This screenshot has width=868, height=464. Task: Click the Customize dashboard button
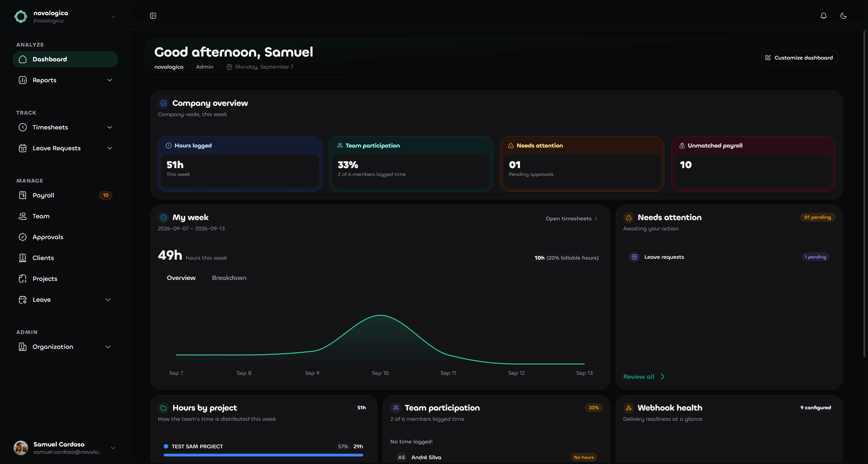[x=799, y=58]
